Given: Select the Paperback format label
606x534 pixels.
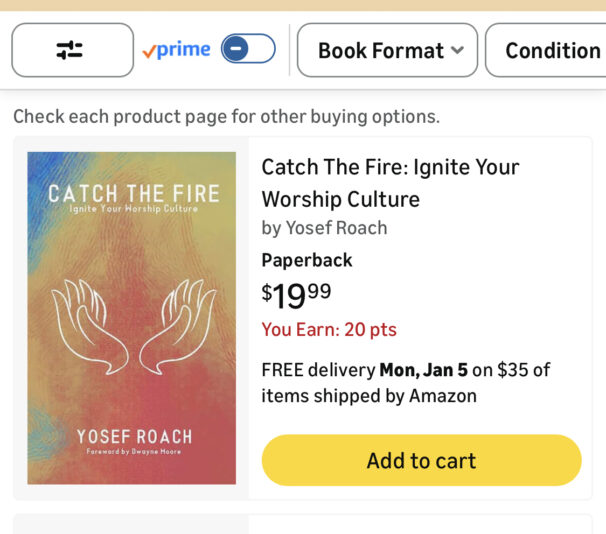Looking at the screenshot, I should (x=307, y=260).
